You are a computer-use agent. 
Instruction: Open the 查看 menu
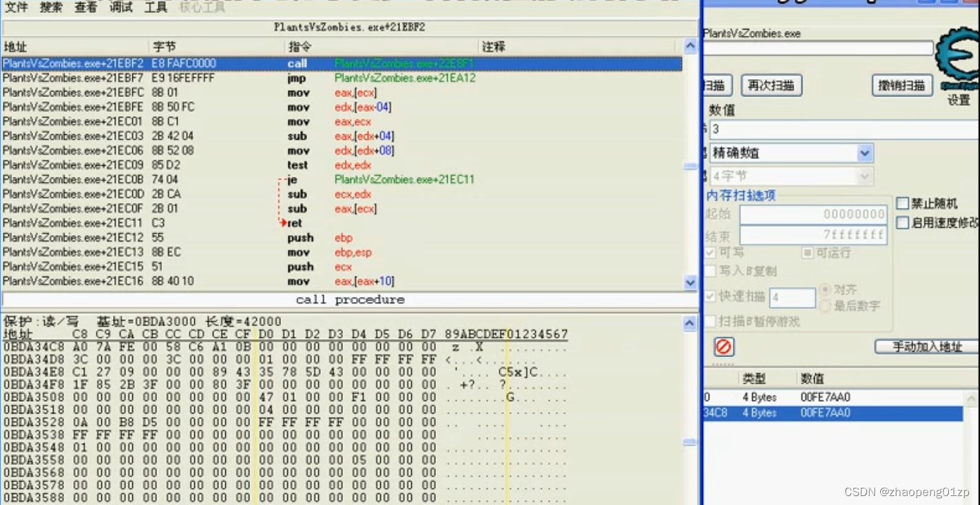[x=85, y=7]
